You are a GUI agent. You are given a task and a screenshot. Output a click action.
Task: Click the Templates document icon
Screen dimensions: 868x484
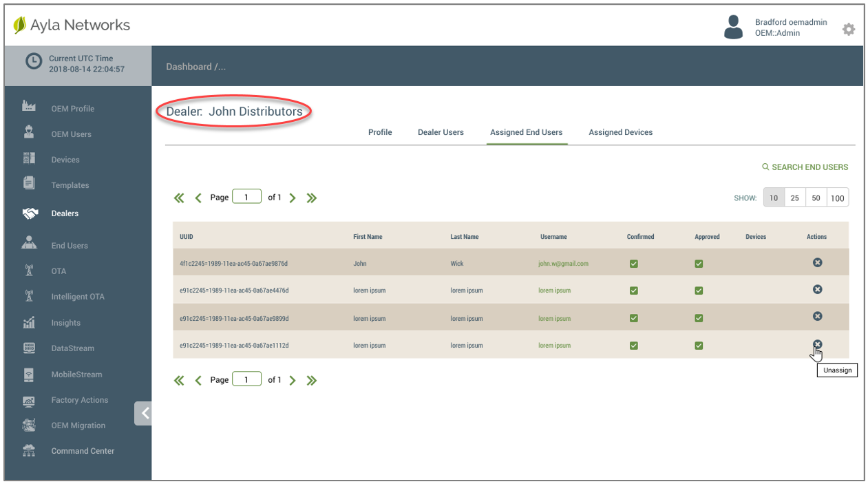pyautogui.click(x=29, y=183)
